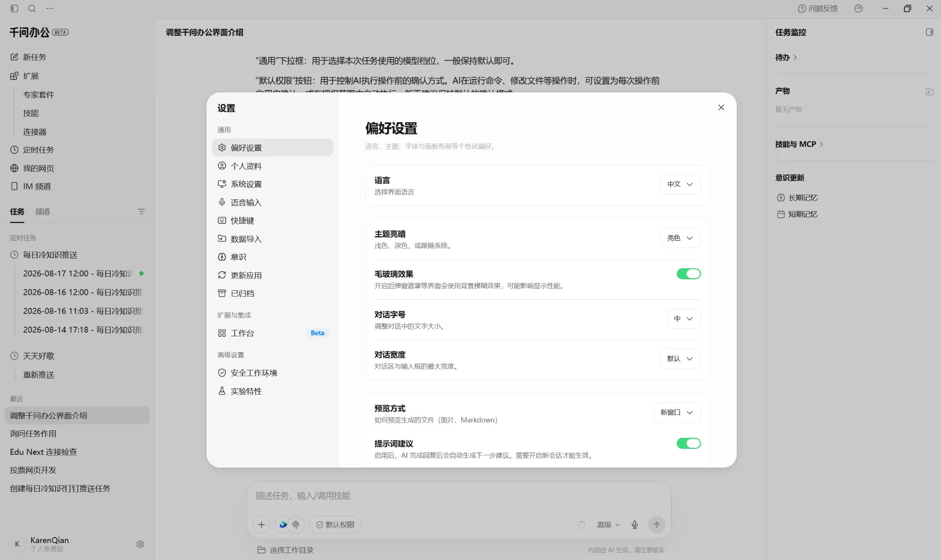941x560 pixels.
Task: Switch to the 任务 tab
Action: click(x=17, y=212)
